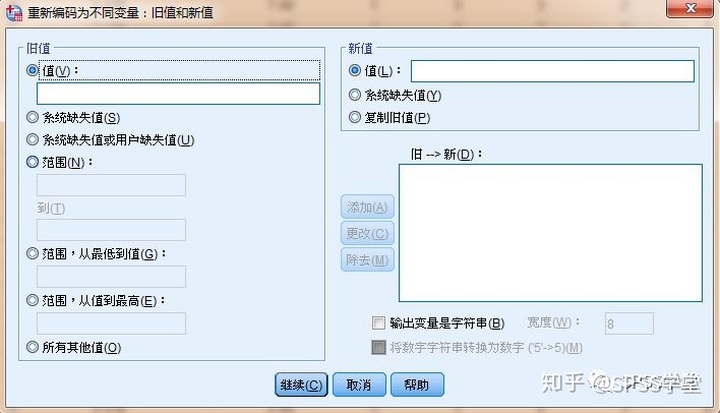This screenshot has width=720, height=413.
Task: Select old value 系统缺失值(S) radio button
Action: tap(32, 117)
